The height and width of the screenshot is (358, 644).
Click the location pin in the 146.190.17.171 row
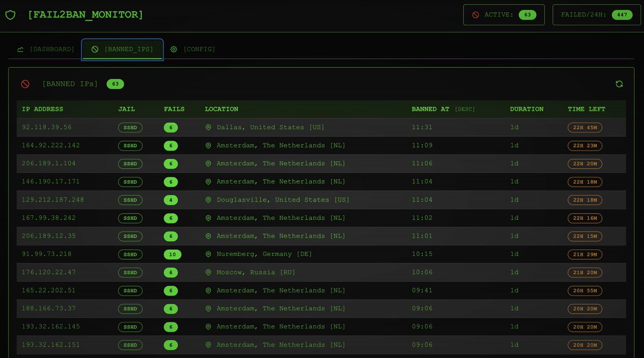point(208,182)
